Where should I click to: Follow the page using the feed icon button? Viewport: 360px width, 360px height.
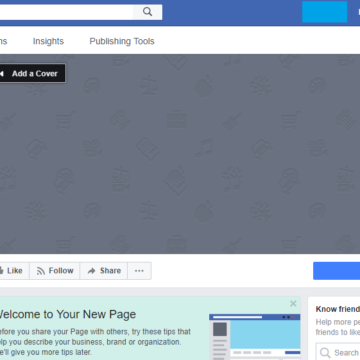[x=55, y=271]
